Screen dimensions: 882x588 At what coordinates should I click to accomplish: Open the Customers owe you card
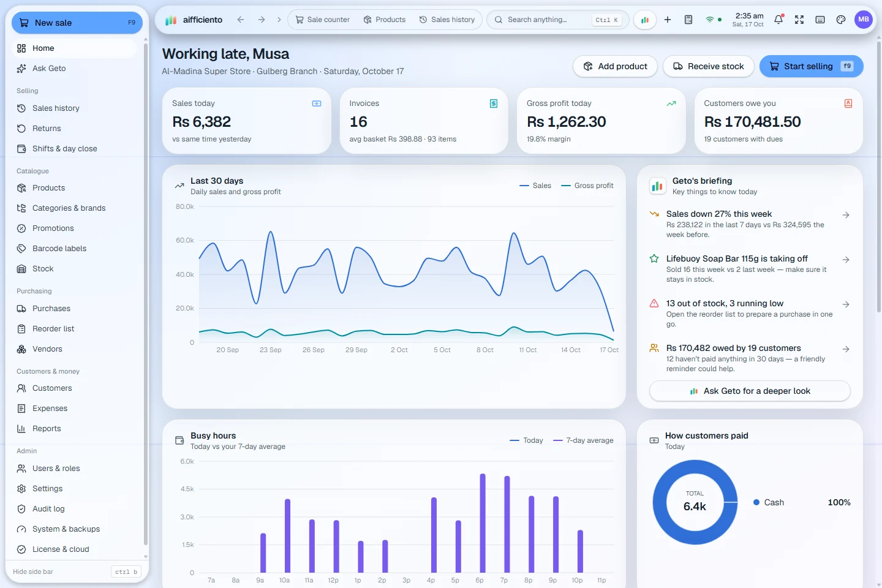[778, 121]
